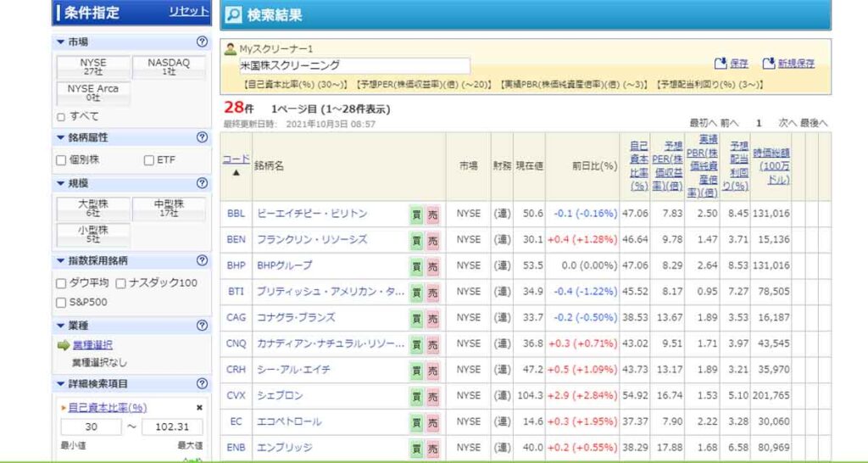Open help for 業種 section

(202, 326)
